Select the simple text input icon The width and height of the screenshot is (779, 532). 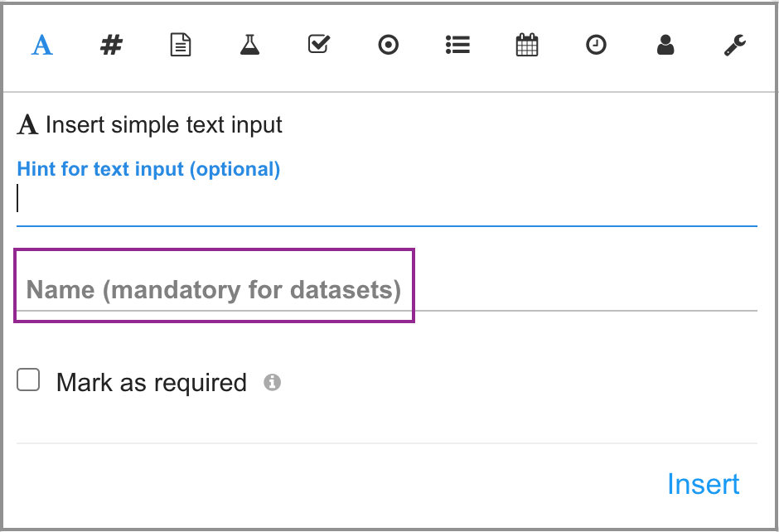click(42, 45)
